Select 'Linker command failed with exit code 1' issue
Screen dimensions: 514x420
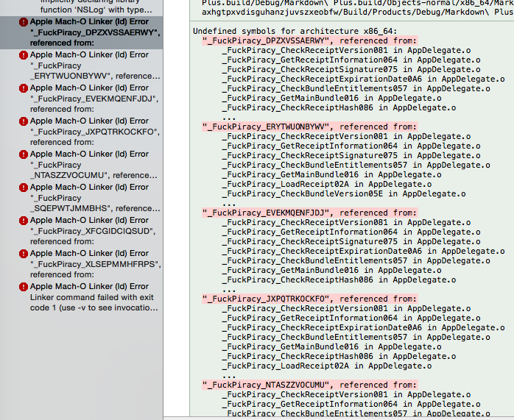pos(94,302)
